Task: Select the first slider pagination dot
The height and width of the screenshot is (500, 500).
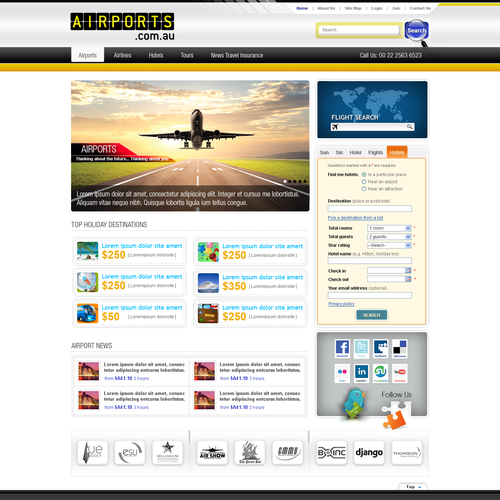Action: pos(285,181)
